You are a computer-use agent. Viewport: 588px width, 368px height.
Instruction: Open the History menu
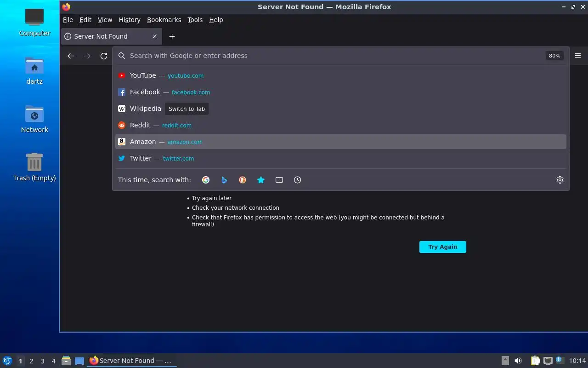click(x=130, y=20)
